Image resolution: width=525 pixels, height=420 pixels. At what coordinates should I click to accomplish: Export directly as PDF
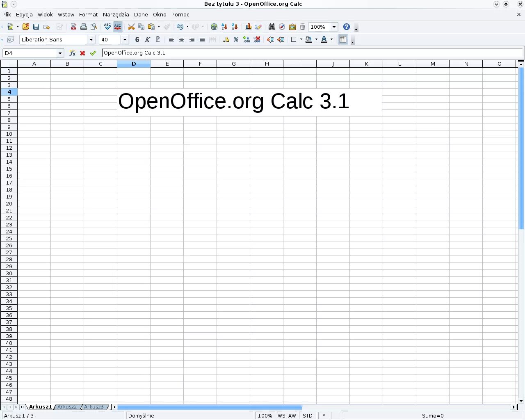click(x=73, y=27)
